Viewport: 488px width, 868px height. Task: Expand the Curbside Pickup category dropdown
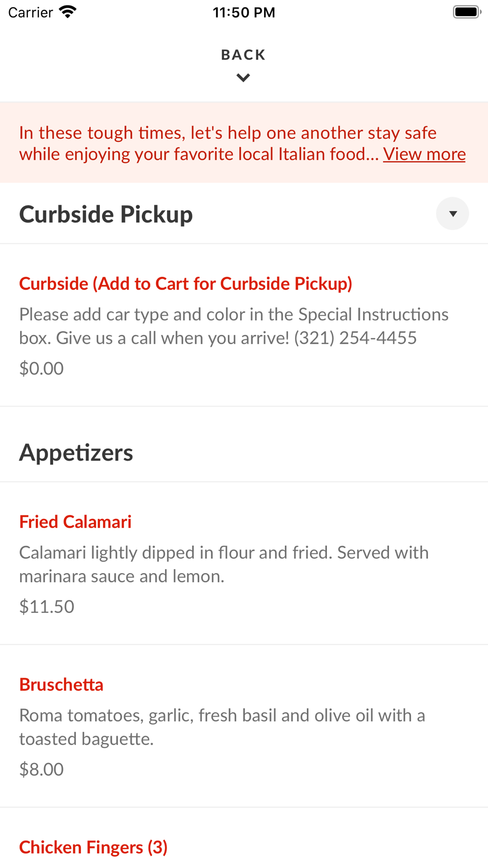[x=452, y=214]
